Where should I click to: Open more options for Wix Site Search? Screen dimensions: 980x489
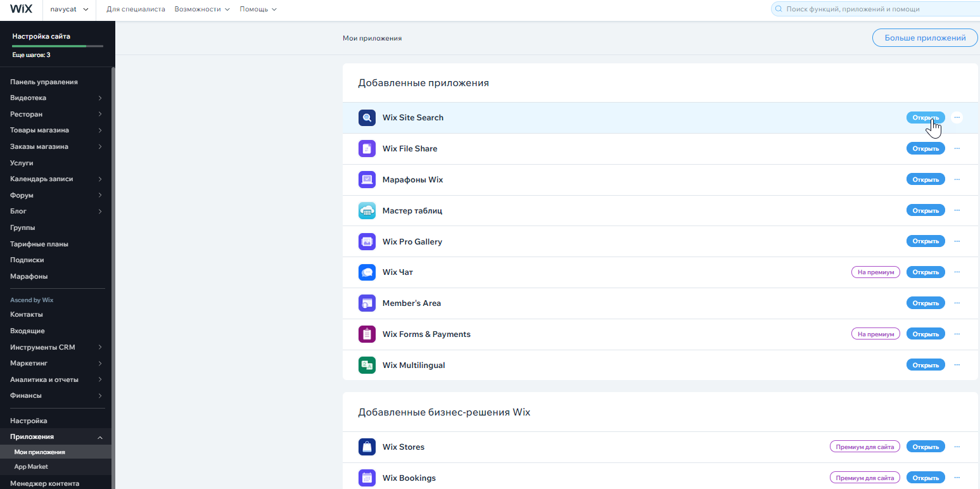tap(957, 118)
